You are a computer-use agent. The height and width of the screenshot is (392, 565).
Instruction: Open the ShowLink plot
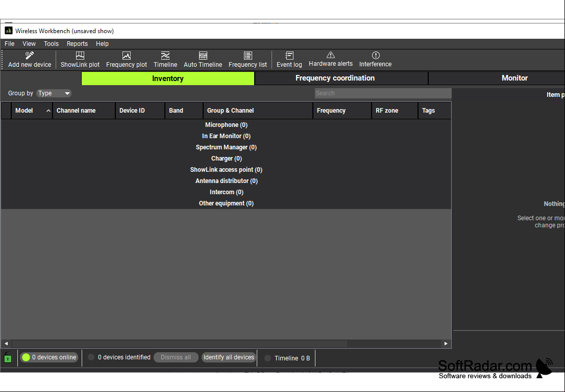(x=80, y=60)
